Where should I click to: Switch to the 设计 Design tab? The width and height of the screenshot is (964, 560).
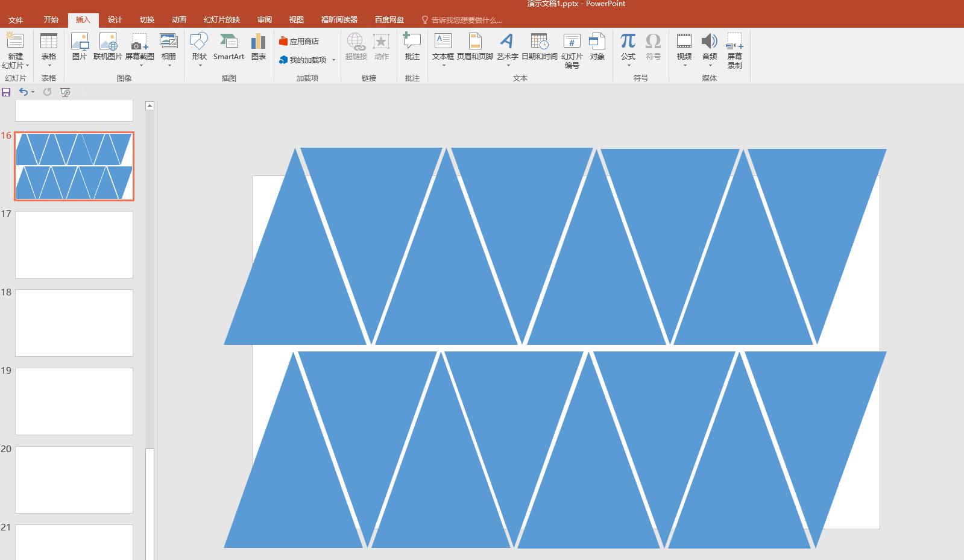115,20
